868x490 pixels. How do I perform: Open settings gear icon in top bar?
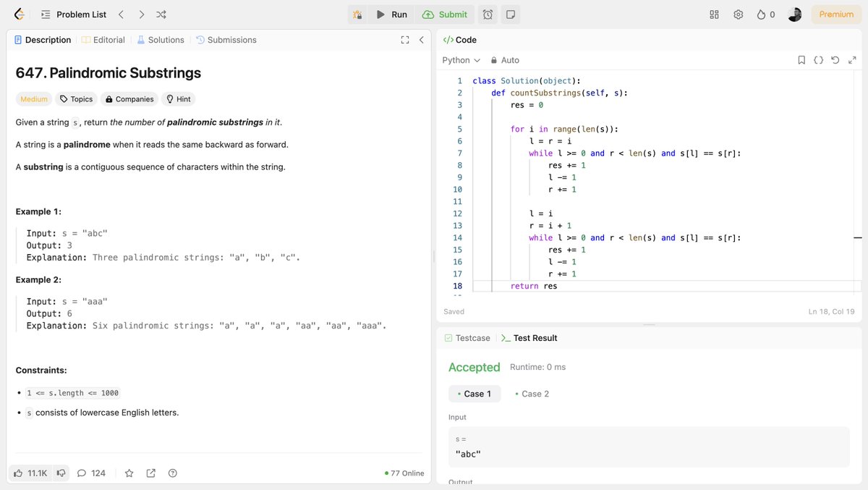click(738, 14)
